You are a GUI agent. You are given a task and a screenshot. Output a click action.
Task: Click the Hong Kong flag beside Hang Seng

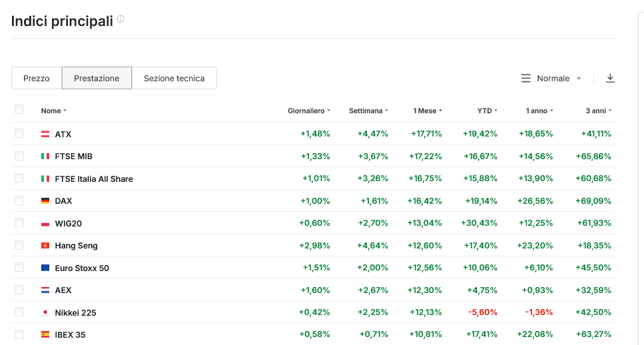pyautogui.click(x=45, y=246)
